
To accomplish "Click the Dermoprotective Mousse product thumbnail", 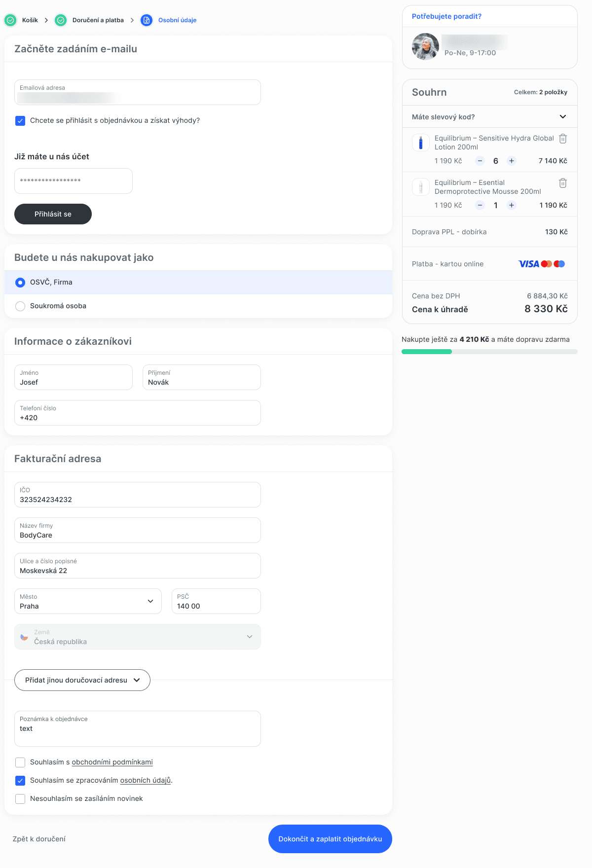I will (421, 187).
